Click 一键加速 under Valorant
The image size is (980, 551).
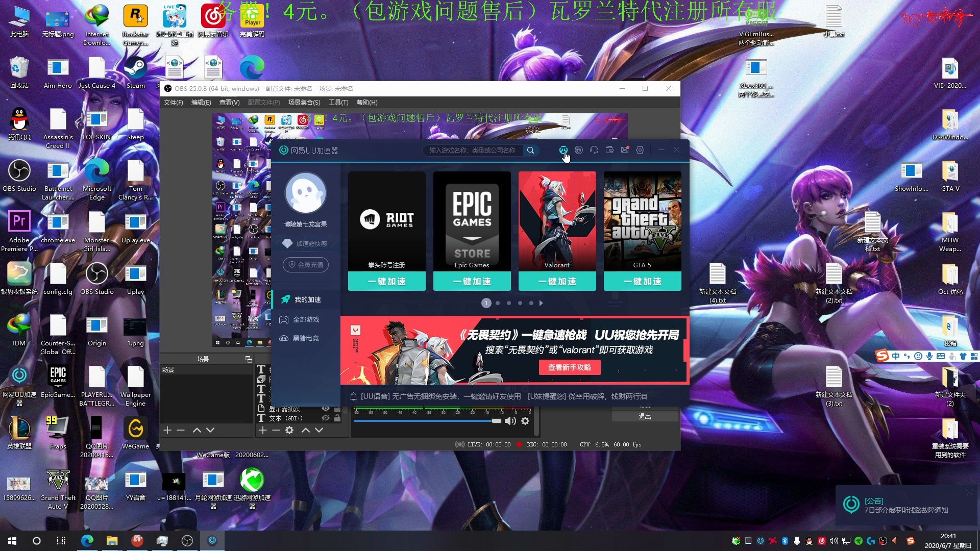557,281
